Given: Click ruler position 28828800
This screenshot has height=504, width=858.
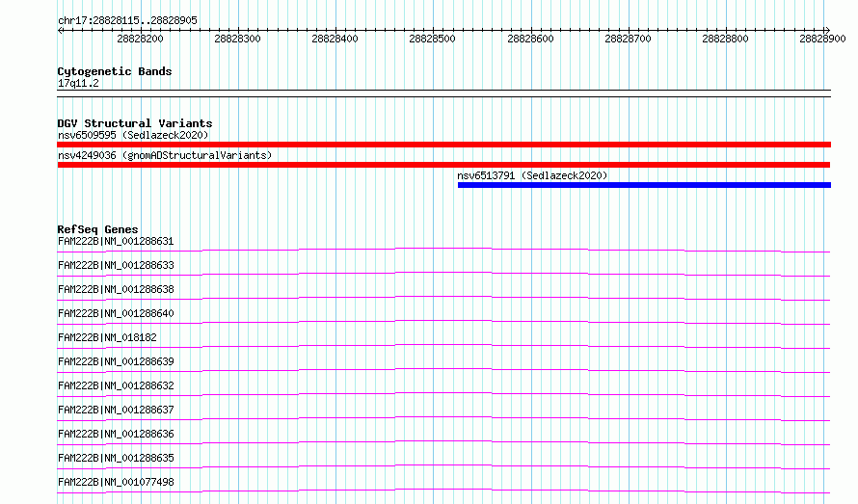Looking at the screenshot, I should [726, 39].
